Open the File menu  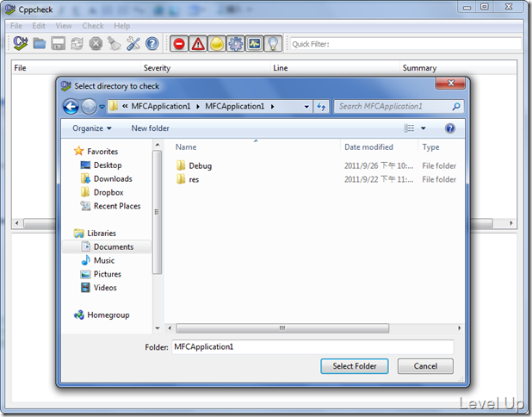click(16, 26)
